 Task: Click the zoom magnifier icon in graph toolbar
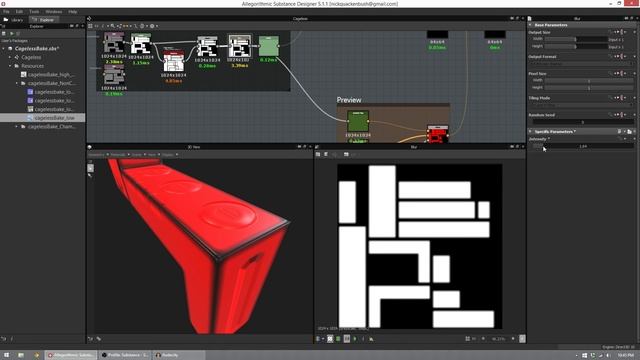pyautogui.click(x=113, y=26)
